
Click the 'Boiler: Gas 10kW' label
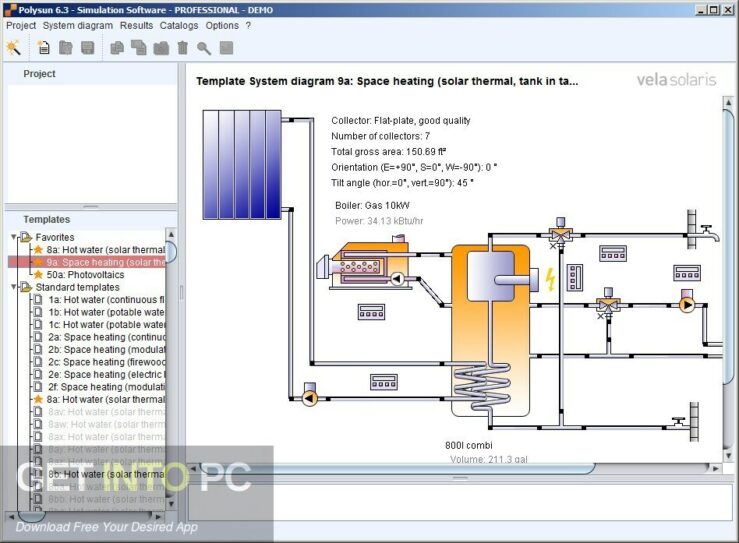372,206
